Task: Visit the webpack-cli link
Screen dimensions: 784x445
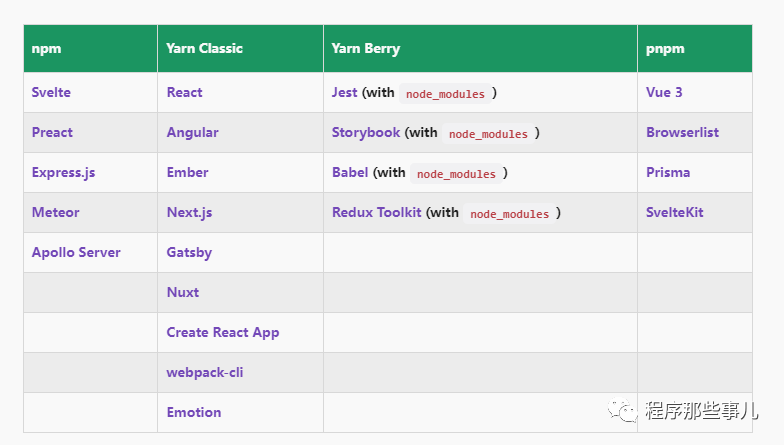Action: (x=205, y=373)
